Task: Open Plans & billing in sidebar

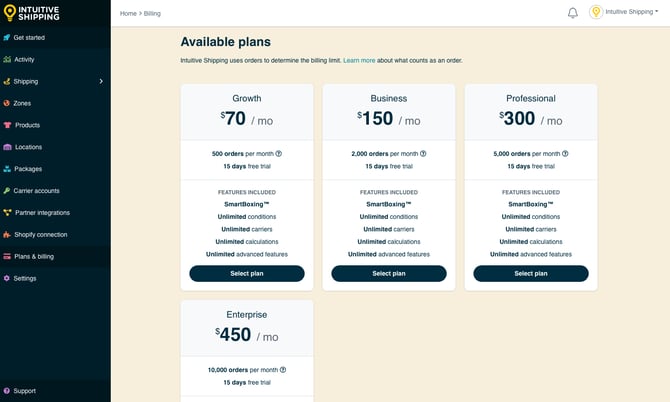Action: (x=34, y=256)
